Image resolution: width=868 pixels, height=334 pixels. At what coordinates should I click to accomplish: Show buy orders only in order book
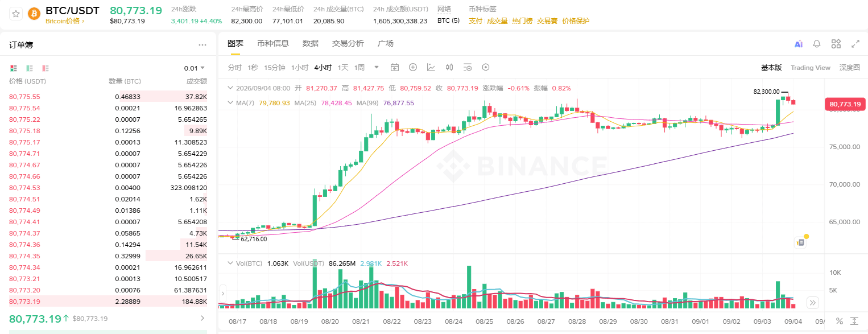point(30,68)
